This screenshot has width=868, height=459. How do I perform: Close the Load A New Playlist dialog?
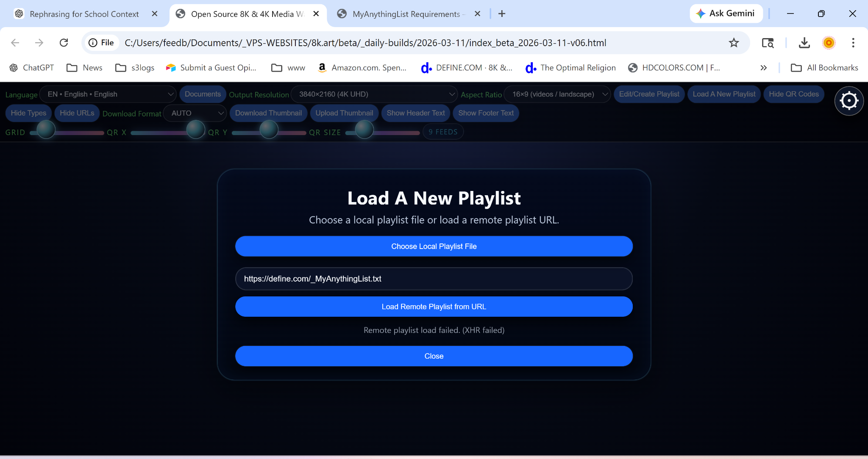434,356
